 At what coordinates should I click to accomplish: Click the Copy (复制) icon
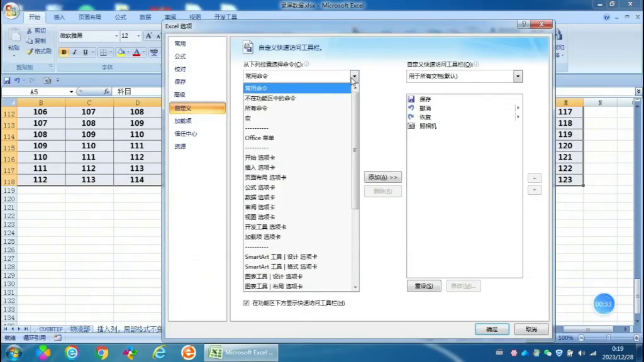(29, 41)
